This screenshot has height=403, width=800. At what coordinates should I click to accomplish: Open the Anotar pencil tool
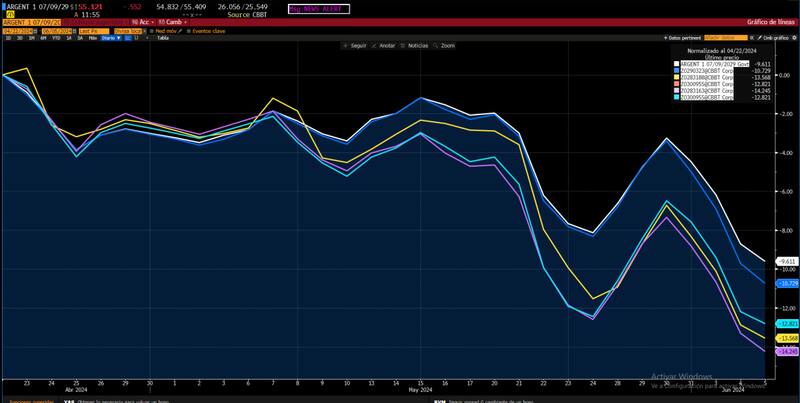point(373,46)
